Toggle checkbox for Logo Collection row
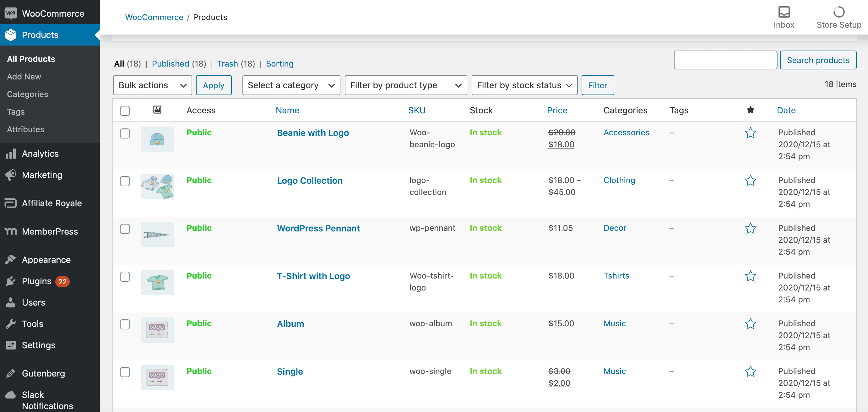Image resolution: width=868 pixels, height=412 pixels. (125, 181)
